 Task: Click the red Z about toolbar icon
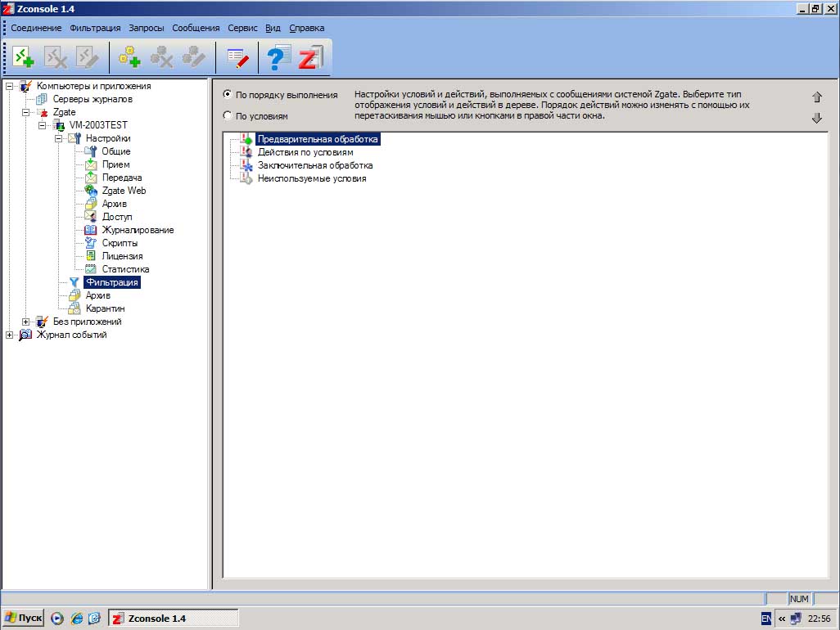311,58
